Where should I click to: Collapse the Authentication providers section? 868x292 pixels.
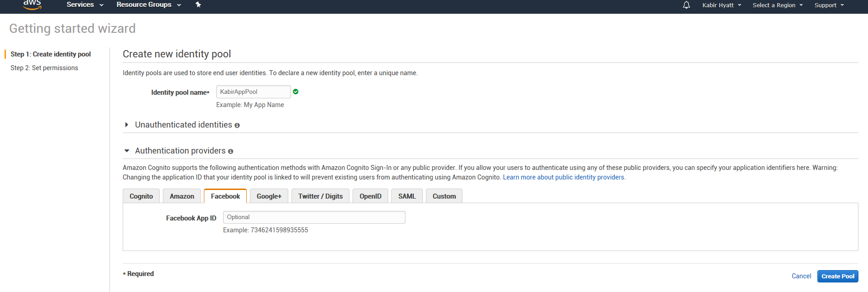[127, 151]
